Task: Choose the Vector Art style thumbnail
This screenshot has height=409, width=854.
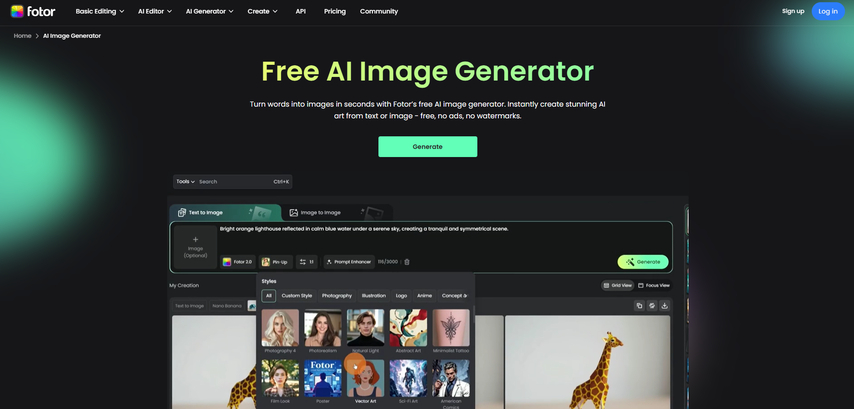Action: click(x=365, y=379)
